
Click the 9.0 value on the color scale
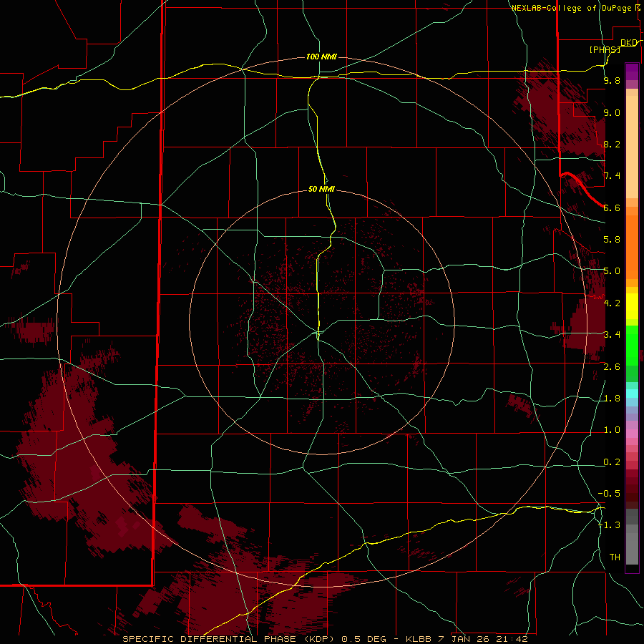(x=612, y=112)
